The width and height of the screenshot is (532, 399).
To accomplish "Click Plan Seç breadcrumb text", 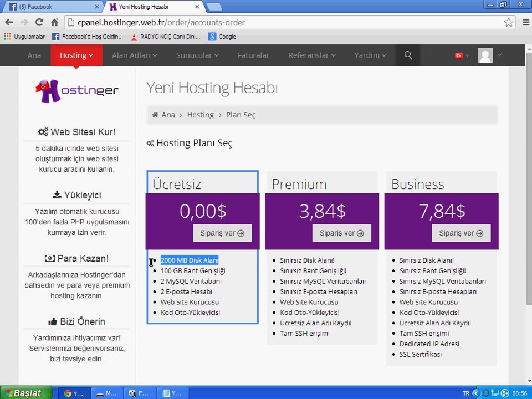I will tap(241, 115).
